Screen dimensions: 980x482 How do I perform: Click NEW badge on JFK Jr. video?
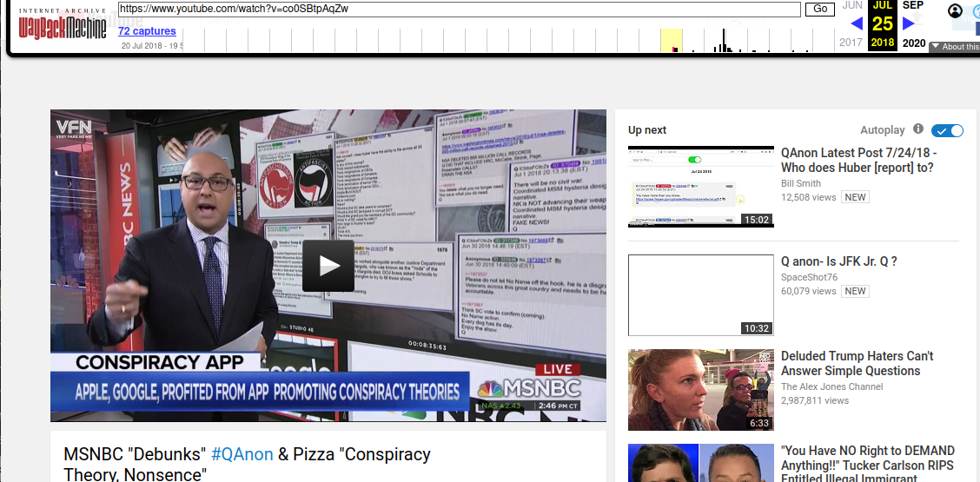point(855,291)
